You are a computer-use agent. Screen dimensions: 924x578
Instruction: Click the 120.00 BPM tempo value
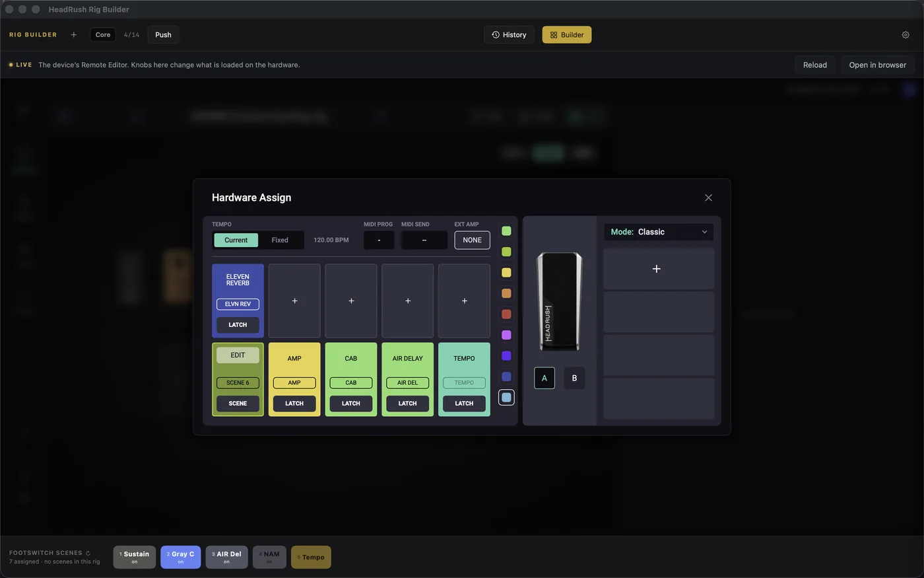pos(331,240)
